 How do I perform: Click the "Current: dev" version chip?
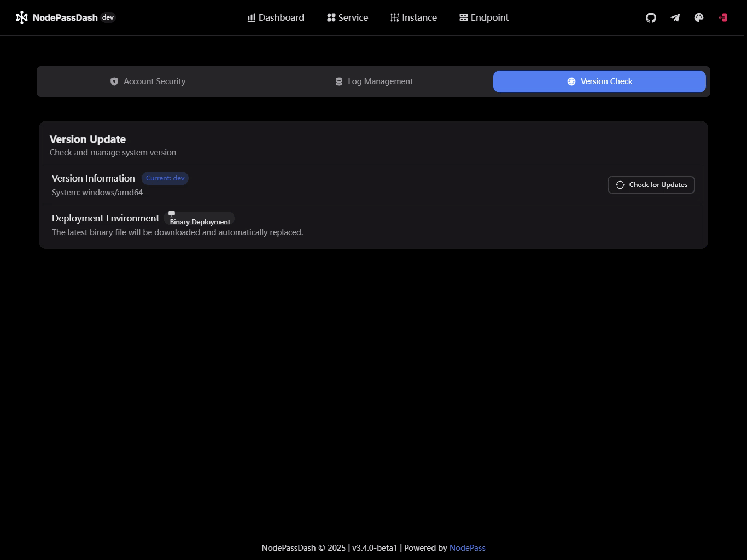tap(165, 178)
